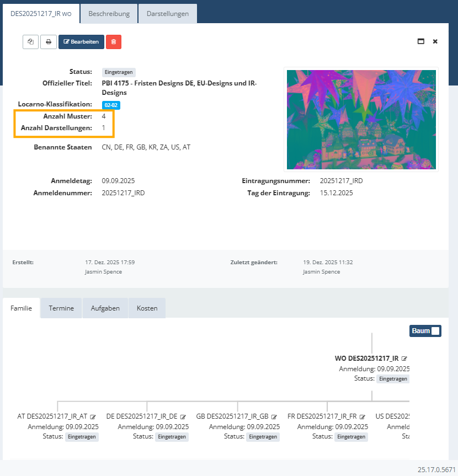Switch to the Beschreibung tab
Viewport: 458px width, 476px height.
[x=109, y=14]
